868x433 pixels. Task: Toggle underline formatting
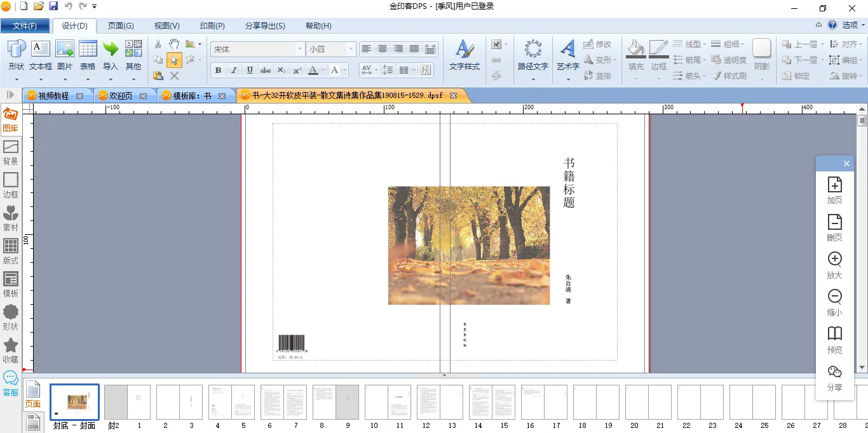click(x=250, y=70)
